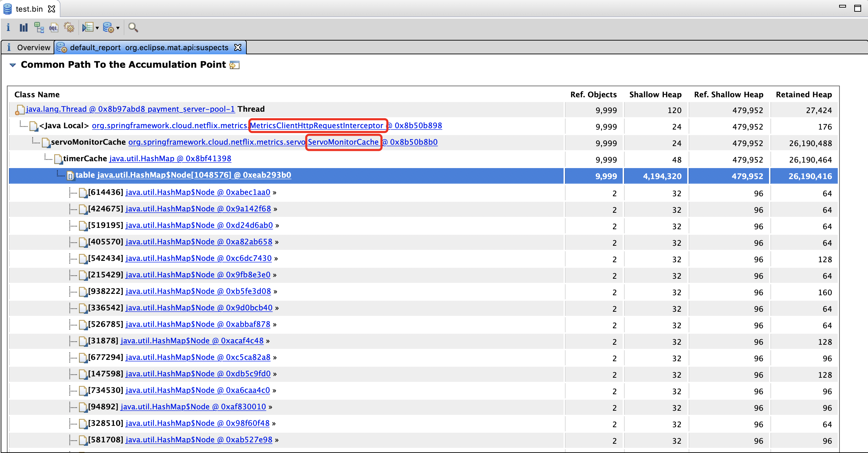Open the heap dump overview info icon
Image resolution: width=868 pixels, height=453 pixels.
click(8, 27)
